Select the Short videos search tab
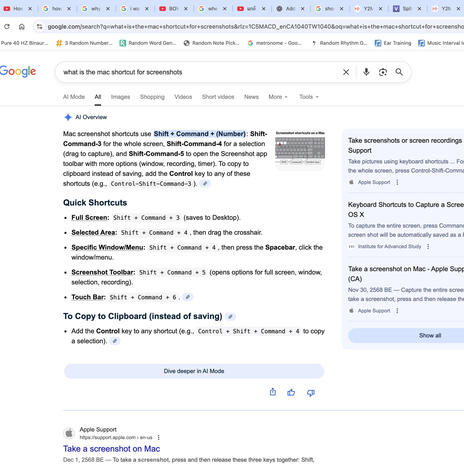 pyautogui.click(x=218, y=97)
